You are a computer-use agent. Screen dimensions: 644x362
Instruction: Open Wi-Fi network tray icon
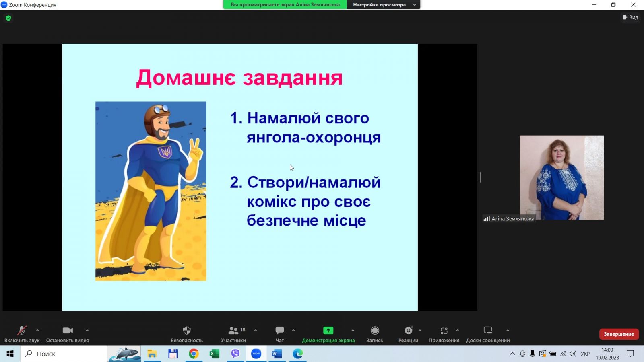(x=563, y=354)
